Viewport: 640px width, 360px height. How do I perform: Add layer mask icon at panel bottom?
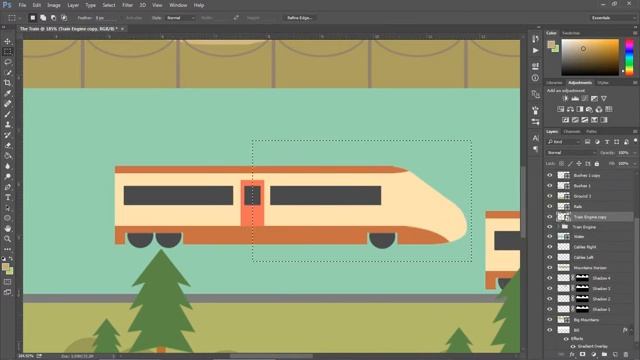point(583,355)
